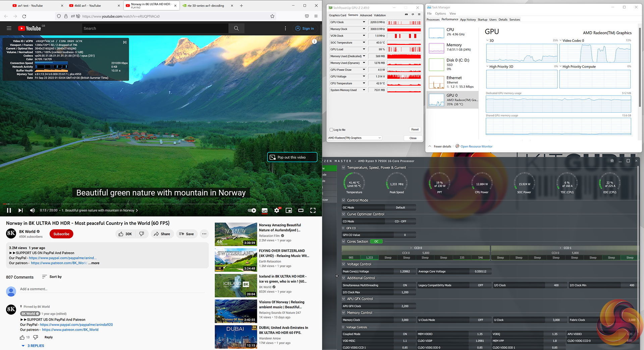Open the GPU Clock sensor dropdown
644x350 pixels.
(364, 22)
